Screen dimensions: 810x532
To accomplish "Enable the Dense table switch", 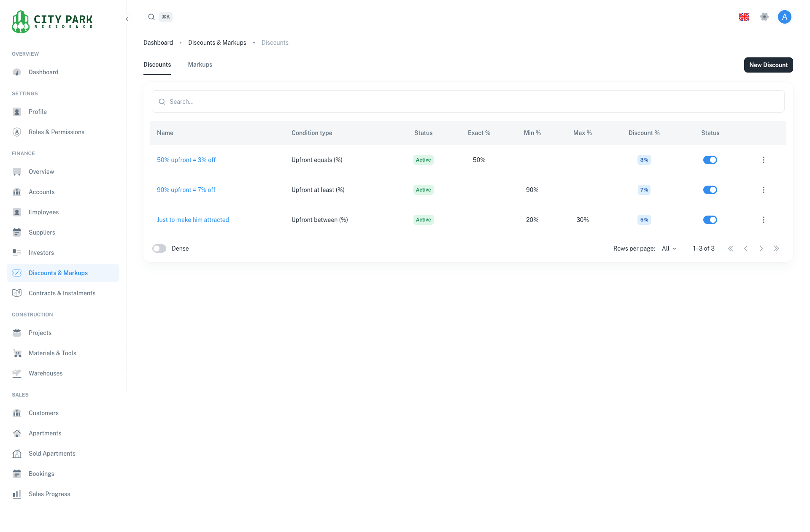I will tap(159, 248).
